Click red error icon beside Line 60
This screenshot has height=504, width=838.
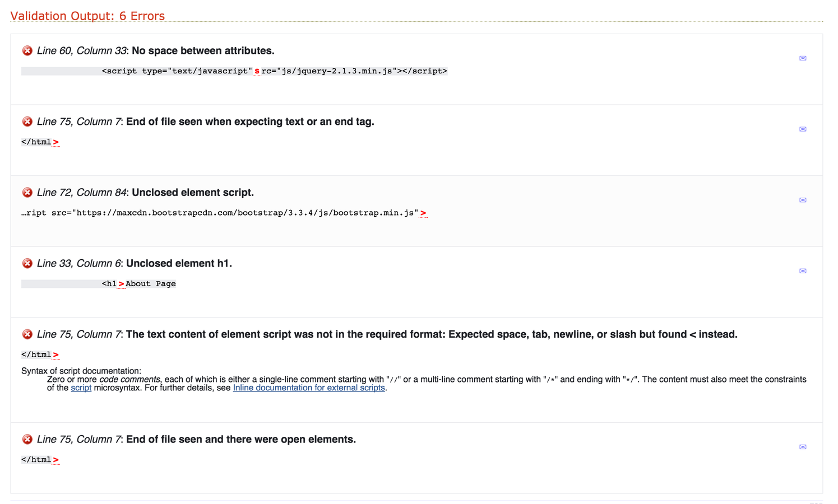[27, 50]
